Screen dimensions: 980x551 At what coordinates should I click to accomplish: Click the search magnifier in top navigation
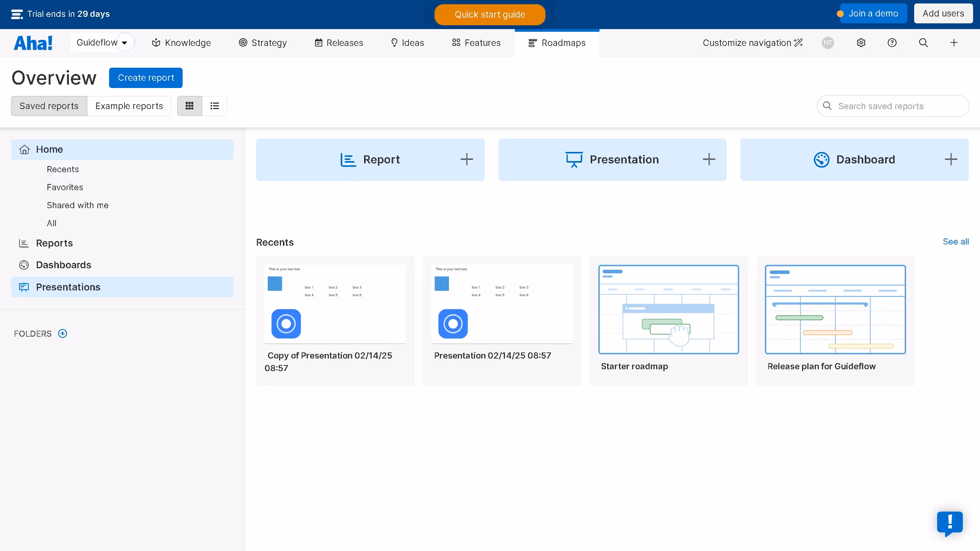[923, 43]
